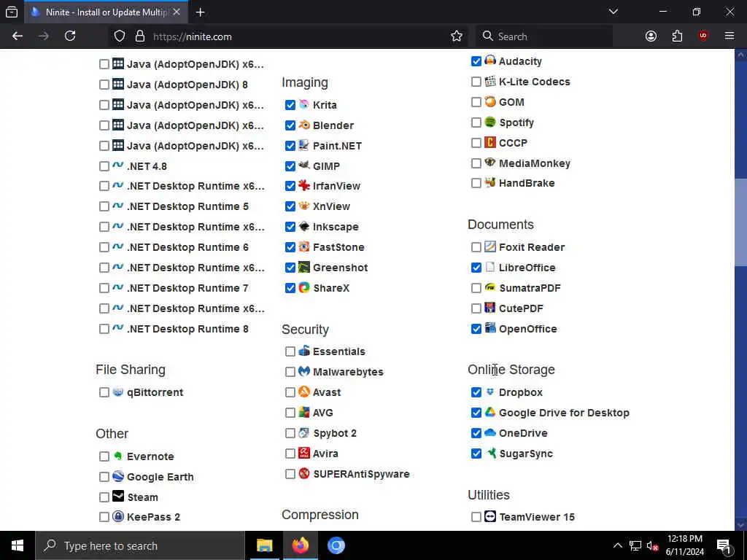The width and height of the screenshot is (747, 560).
Task: Check the K-Lite Codecs checkbox
Action: 476,82
